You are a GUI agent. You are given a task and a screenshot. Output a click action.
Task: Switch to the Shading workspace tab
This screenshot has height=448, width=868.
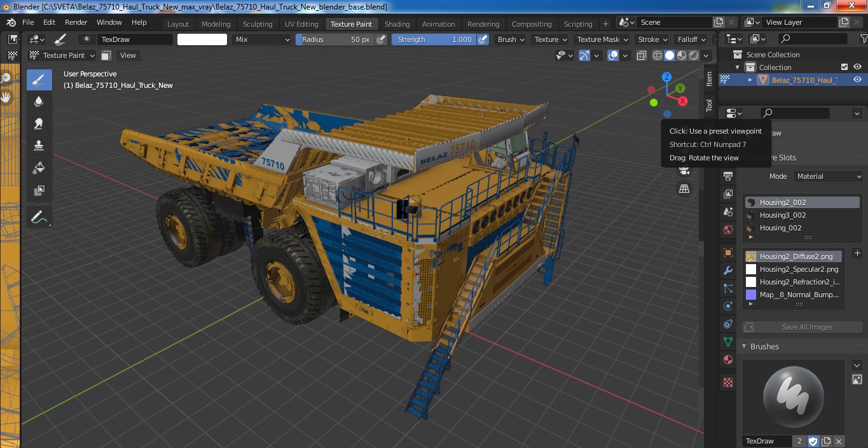(x=397, y=24)
